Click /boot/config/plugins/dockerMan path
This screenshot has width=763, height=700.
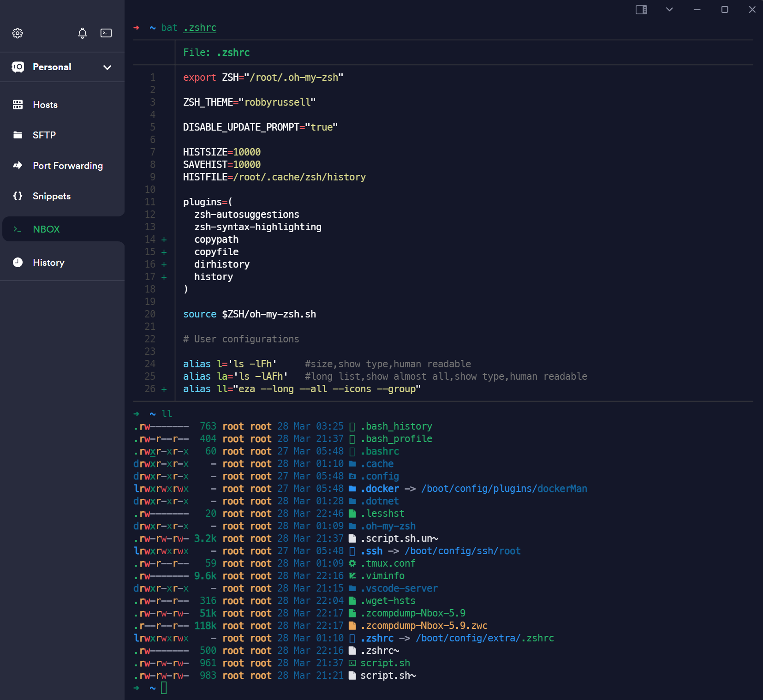504,489
